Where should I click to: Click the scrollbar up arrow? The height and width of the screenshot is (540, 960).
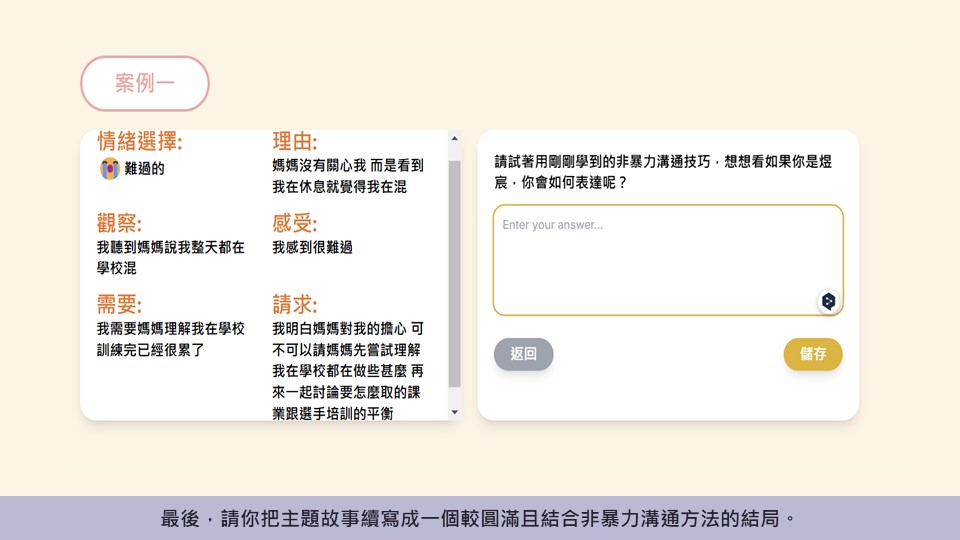(x=455, y=140)
